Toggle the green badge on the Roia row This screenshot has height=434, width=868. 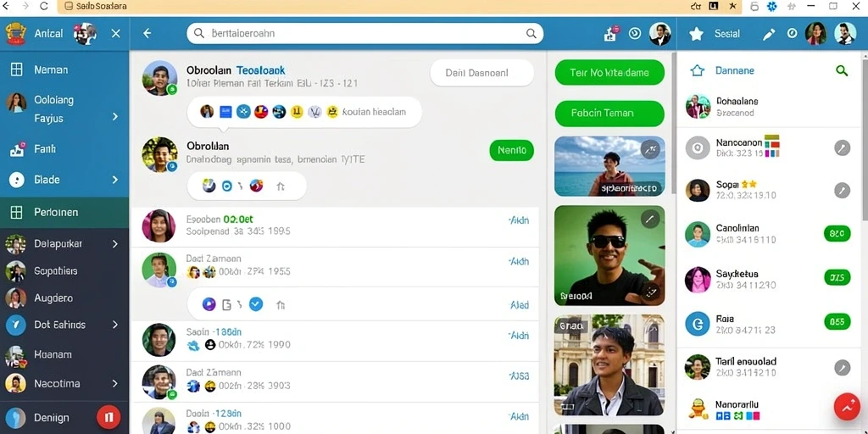tap(837, 321)
